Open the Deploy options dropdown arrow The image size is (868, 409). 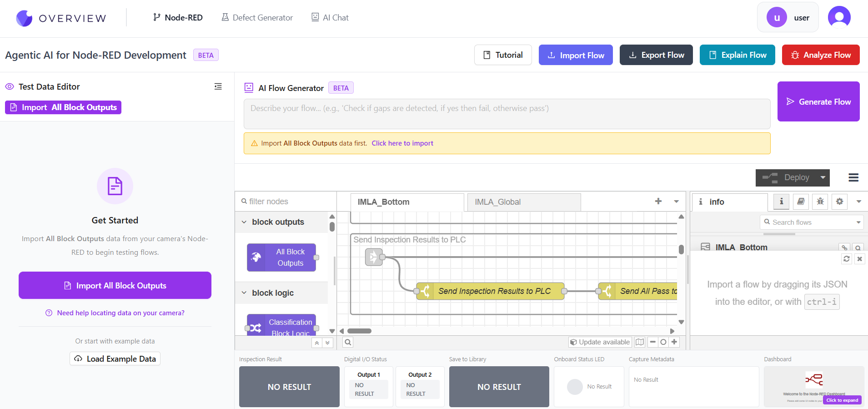click(x=823, y=177)
